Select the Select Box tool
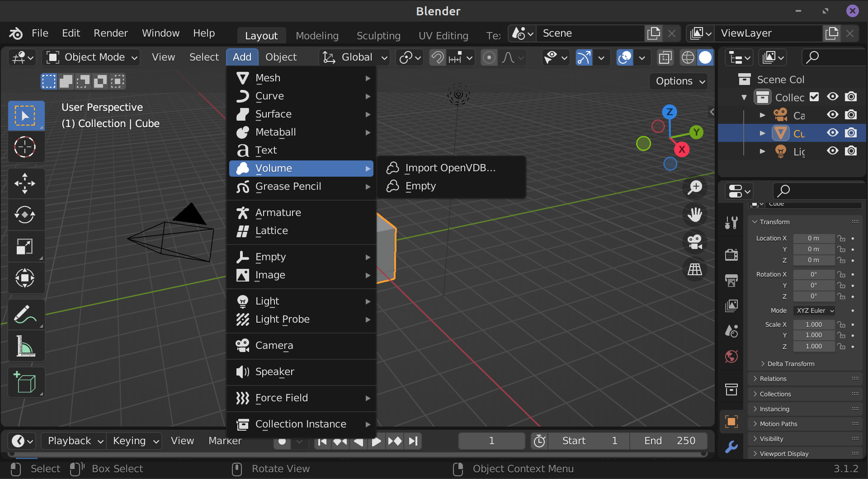This screenshot has width=868, height=479. (x=26, y=115)
